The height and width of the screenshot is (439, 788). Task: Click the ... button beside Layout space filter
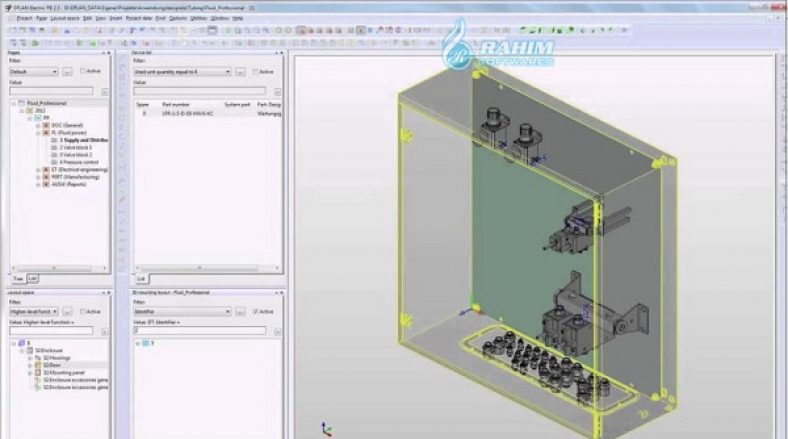click(67, 311)
